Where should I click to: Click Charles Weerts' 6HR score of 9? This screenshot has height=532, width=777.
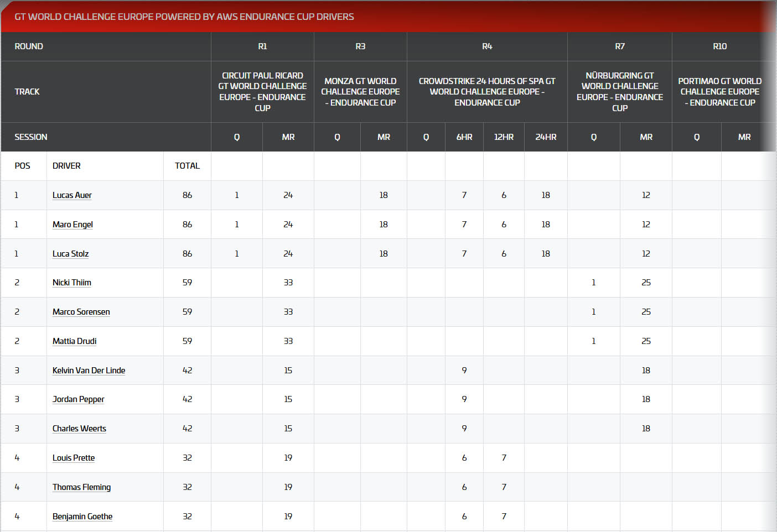pyautogui.click(x=464, y=429)
